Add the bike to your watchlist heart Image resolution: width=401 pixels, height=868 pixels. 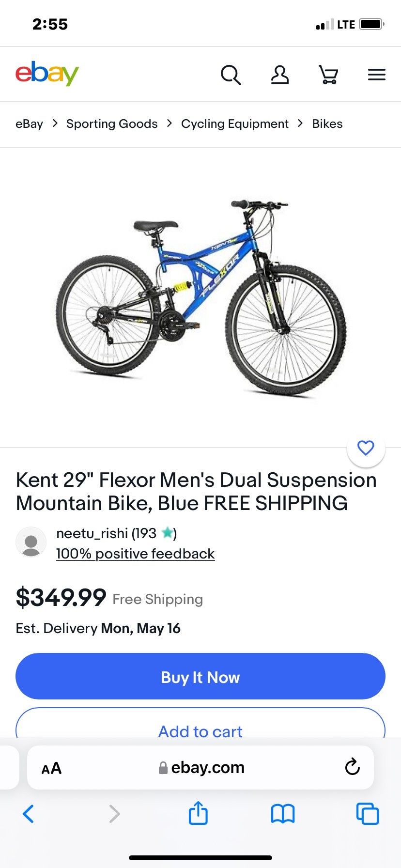pyautogui.click(x=366, y=449)
